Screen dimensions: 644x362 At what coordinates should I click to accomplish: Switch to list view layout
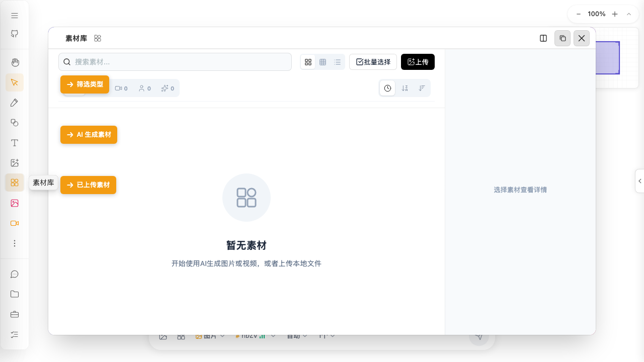point(337,62)
